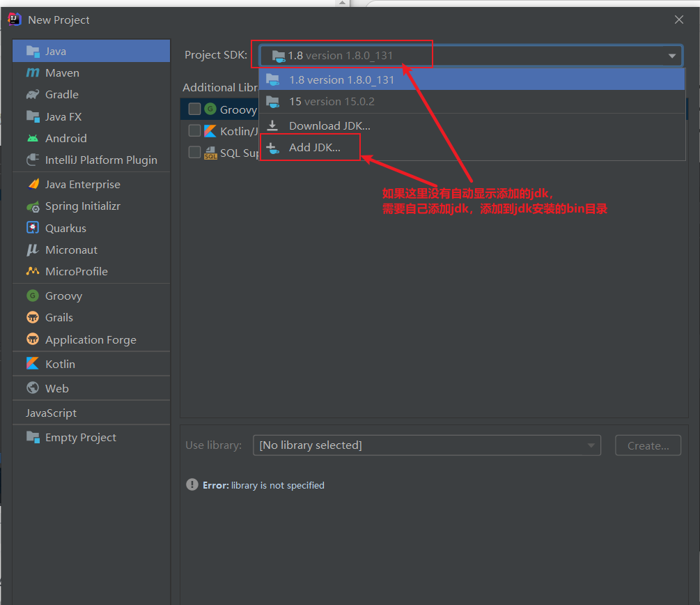
Task: Click the IntelliJ IDEA logo in title bar
Action: pos(15,20)
